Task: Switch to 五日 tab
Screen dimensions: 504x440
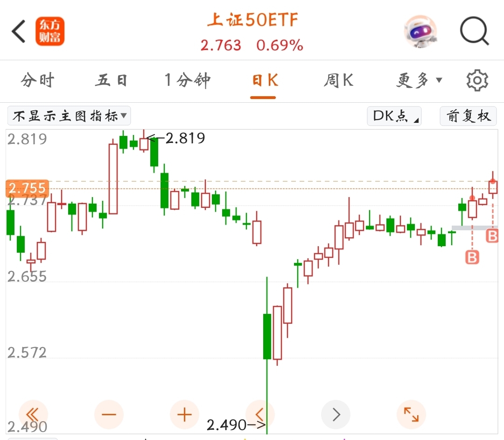Action: (111, 80)
